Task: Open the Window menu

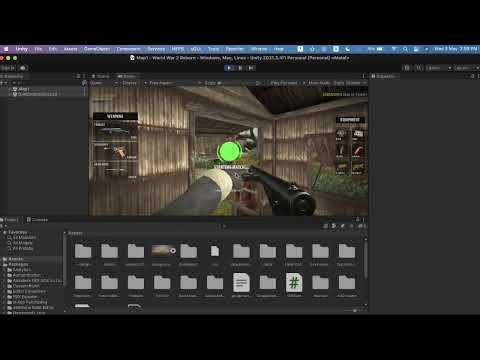Action: point(259,49)
